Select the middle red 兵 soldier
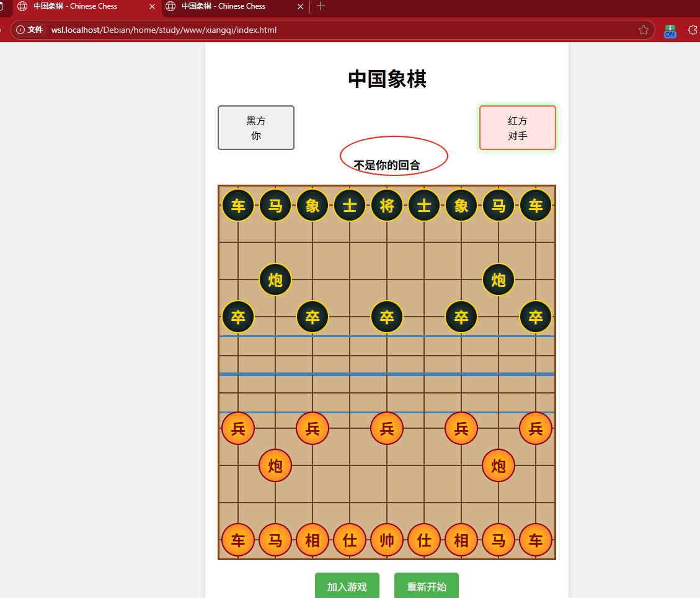This screenshot has width=700, height=598. point(387,428)
